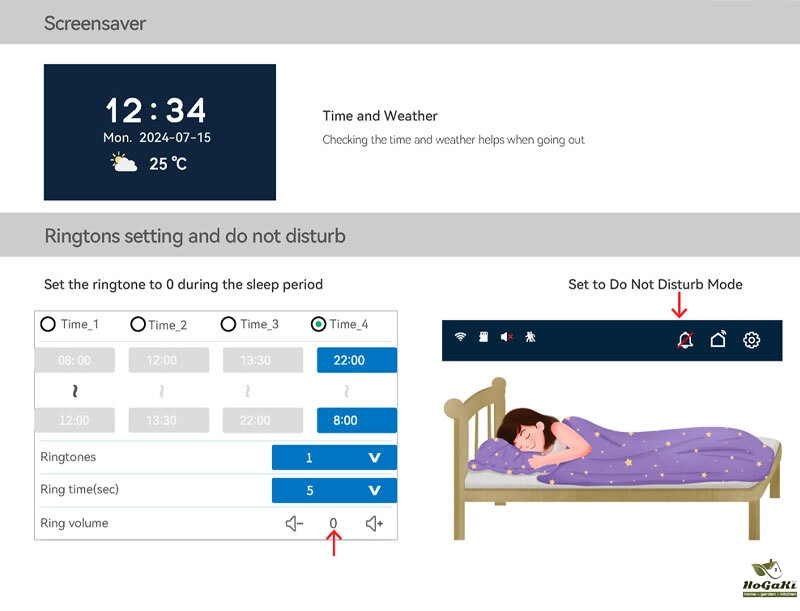The image size is (800, 611).
Task: Click the SD card icon
Action: pos(481,338)
